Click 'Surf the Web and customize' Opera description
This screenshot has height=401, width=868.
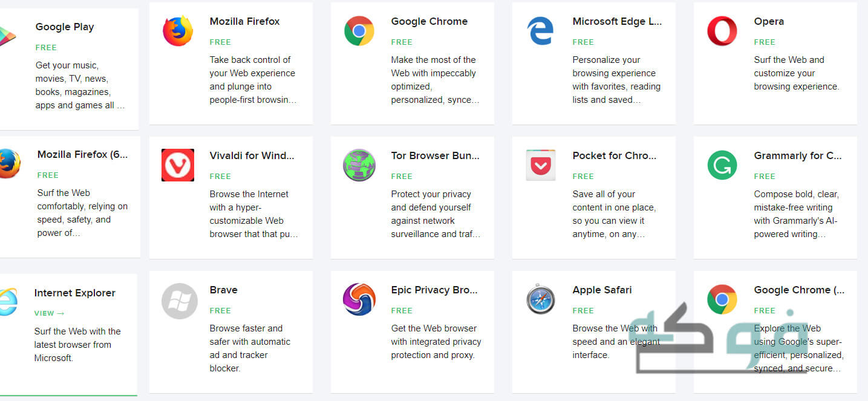tap(797, 73)
